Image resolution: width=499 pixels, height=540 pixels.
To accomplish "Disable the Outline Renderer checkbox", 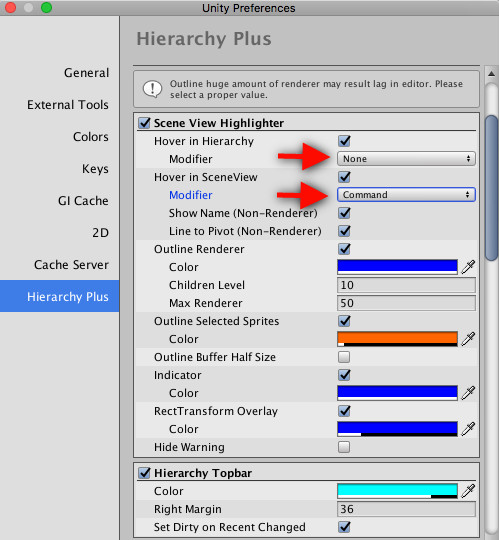I will click(344, 249).
